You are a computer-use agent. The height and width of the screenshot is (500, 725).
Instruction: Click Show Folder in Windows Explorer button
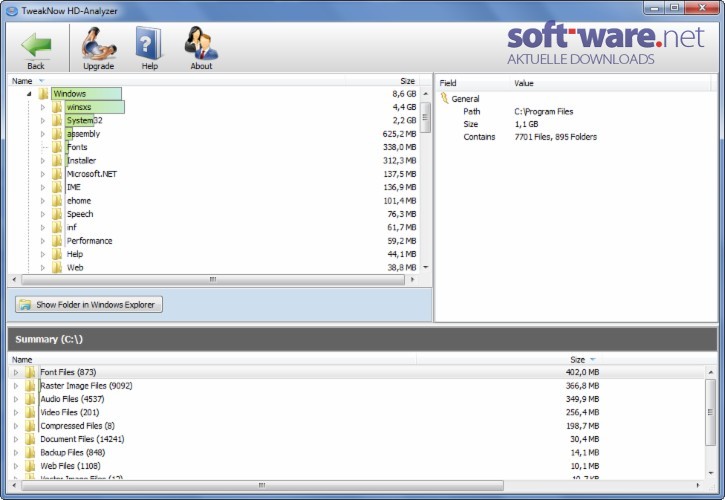coord(89,304)
